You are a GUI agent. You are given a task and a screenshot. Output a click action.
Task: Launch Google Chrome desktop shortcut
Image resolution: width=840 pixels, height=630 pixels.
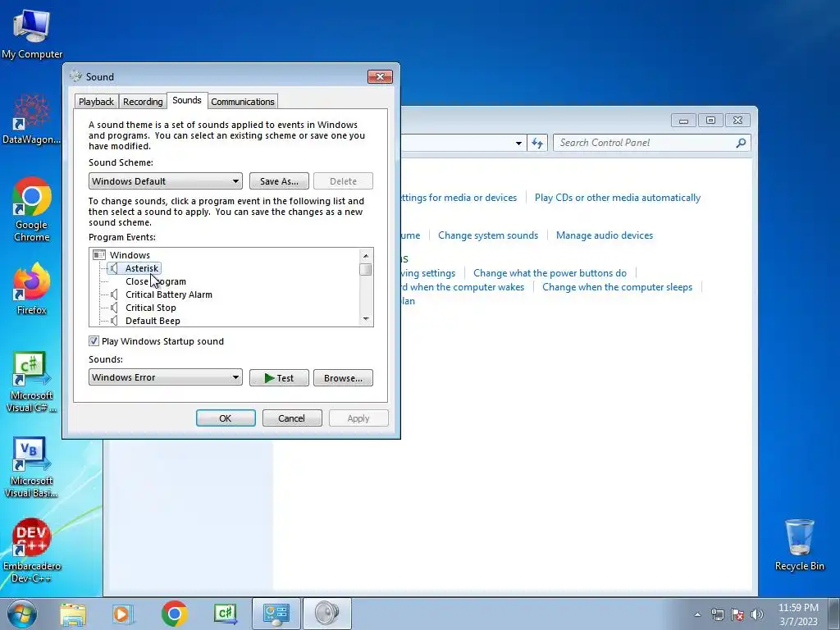(32, 209)
